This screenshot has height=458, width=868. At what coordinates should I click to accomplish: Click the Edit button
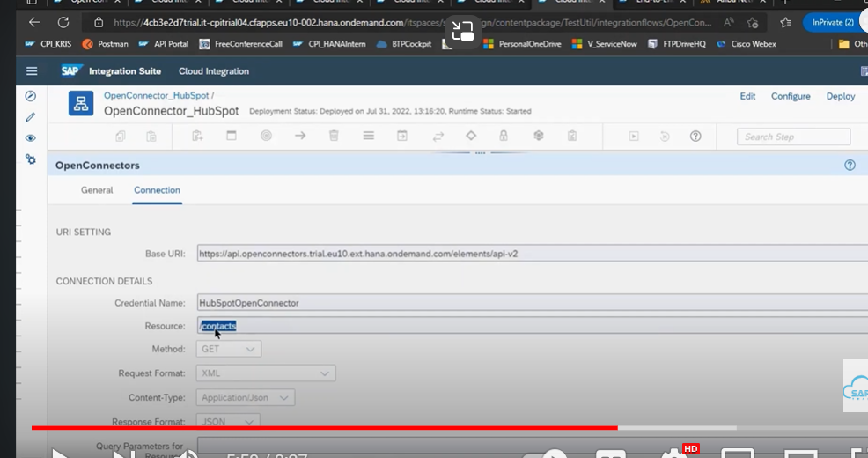(747, 96)
